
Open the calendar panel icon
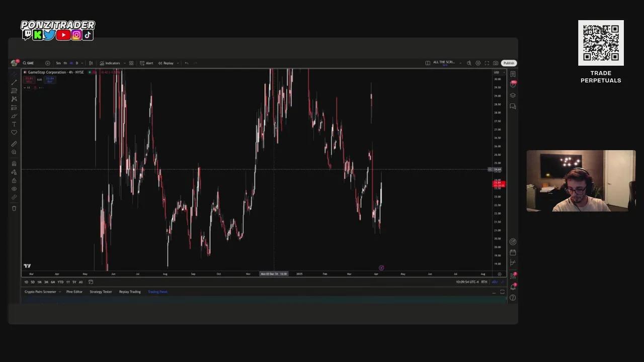coord(513,252)
